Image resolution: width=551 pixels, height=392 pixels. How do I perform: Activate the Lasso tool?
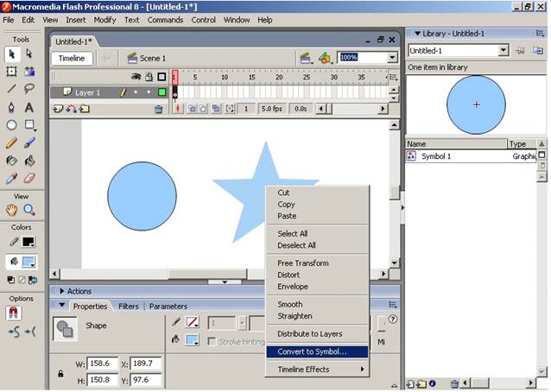[29, 89]
